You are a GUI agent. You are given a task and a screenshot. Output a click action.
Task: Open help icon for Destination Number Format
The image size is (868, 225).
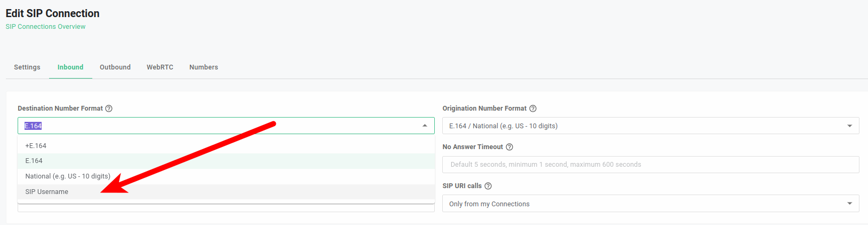(x=109, y=108)
